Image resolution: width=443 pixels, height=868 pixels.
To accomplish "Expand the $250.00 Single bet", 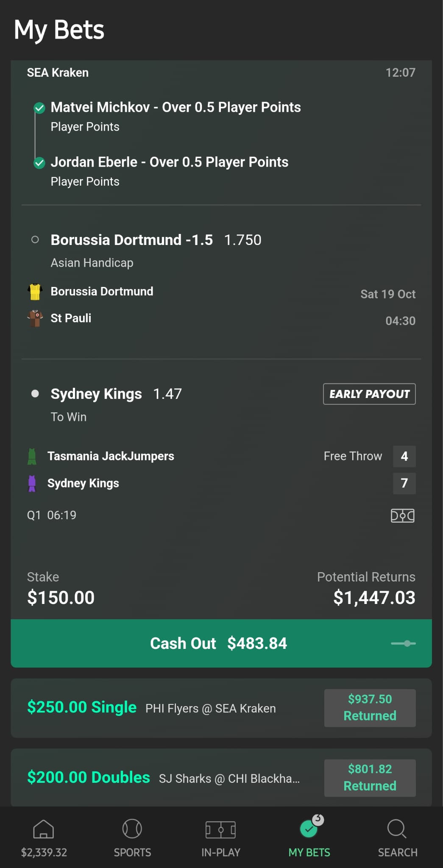I will (220, 708).
